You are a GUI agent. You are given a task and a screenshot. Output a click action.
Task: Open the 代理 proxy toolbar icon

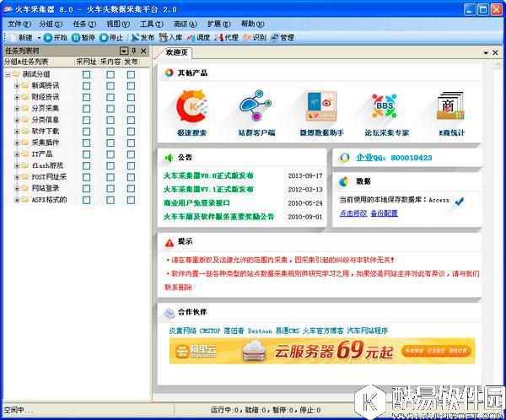pyautogui.click(x=227, y=37)
